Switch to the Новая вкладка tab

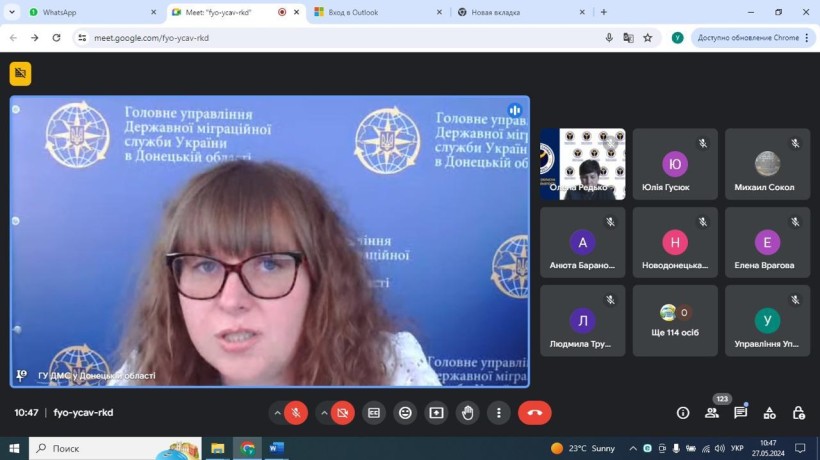[x=520, y=12]
